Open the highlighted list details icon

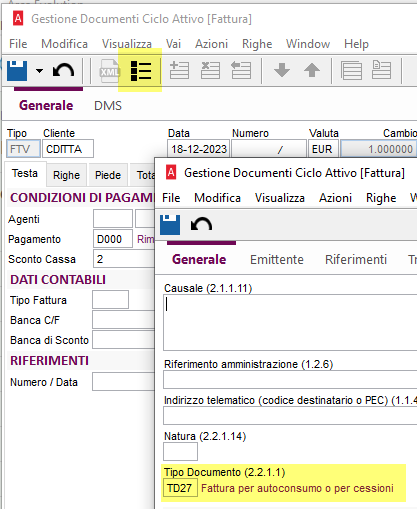pyautogui.click(x=141, y=71)
